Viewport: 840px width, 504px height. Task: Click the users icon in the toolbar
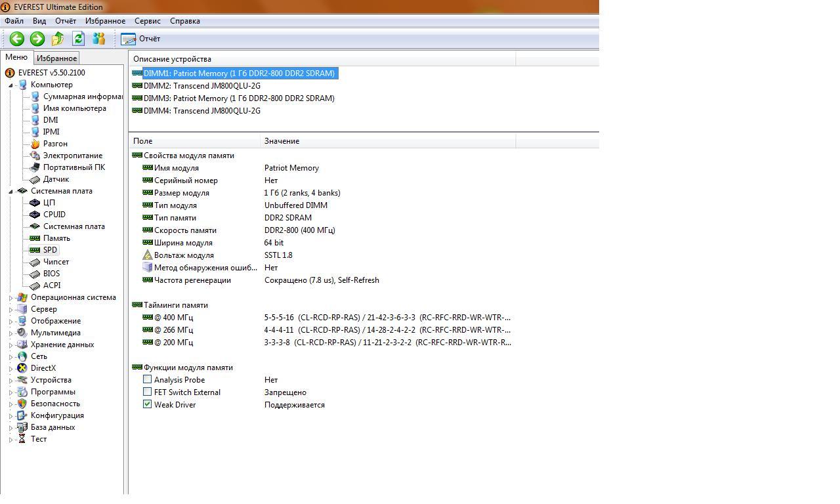click(99, 39)
